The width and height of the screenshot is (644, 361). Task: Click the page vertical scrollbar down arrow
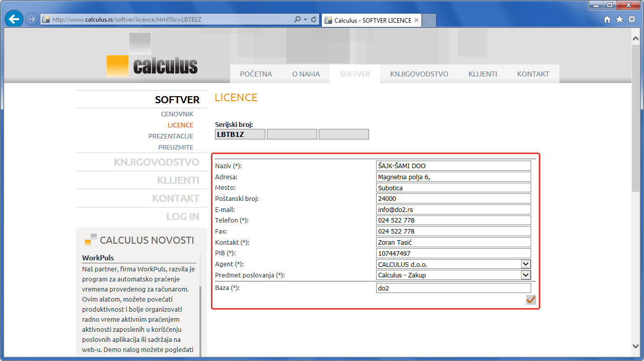pos(635,346)
